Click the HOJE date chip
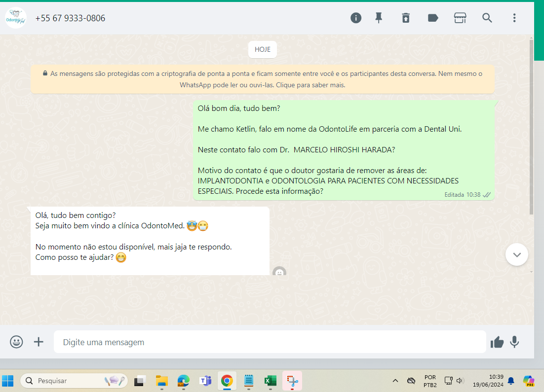 point(262,50)
